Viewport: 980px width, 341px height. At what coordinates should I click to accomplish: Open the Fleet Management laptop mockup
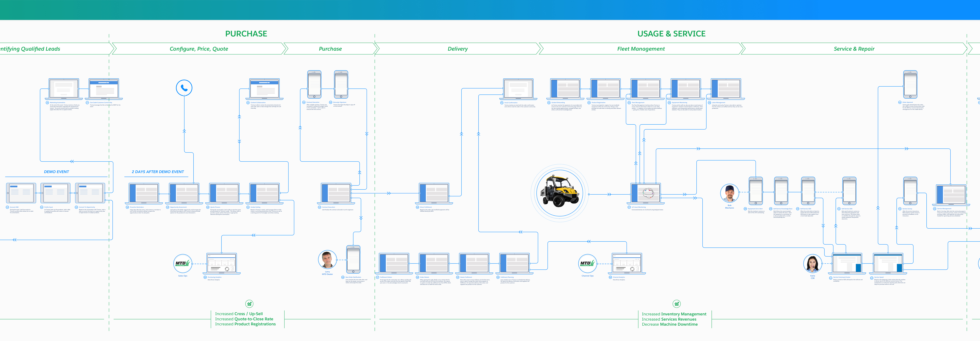point(646,89)
